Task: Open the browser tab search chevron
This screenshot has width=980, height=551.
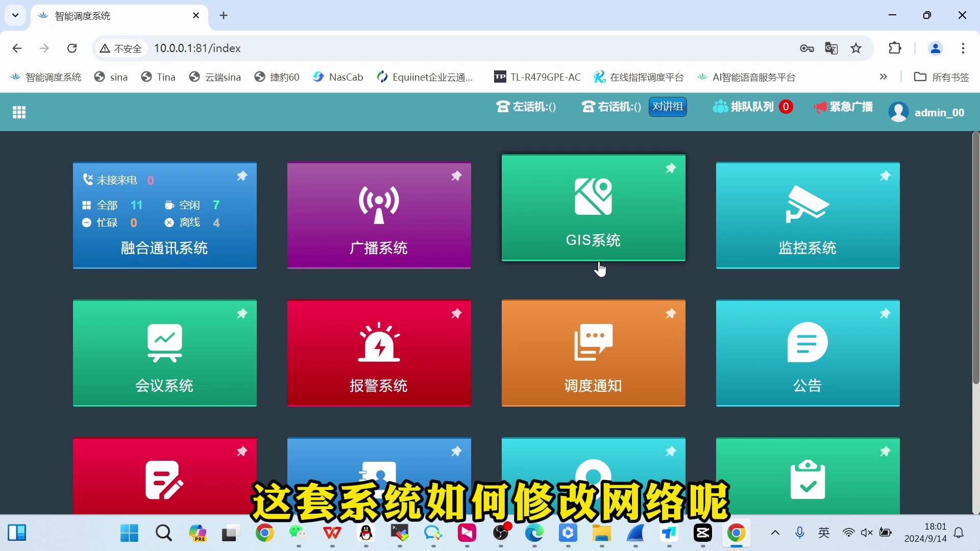Action: point(15,15)
